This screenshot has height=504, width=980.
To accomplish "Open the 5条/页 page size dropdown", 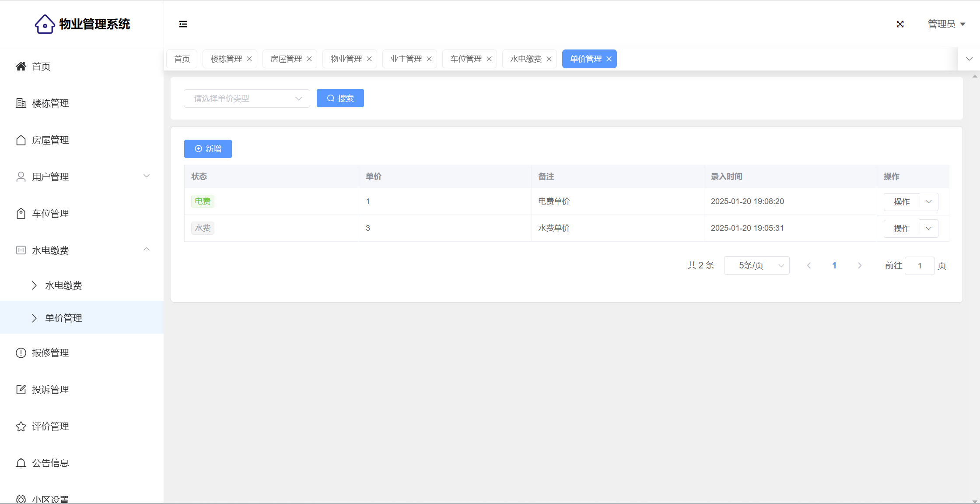I will click(x=756, y=266).
